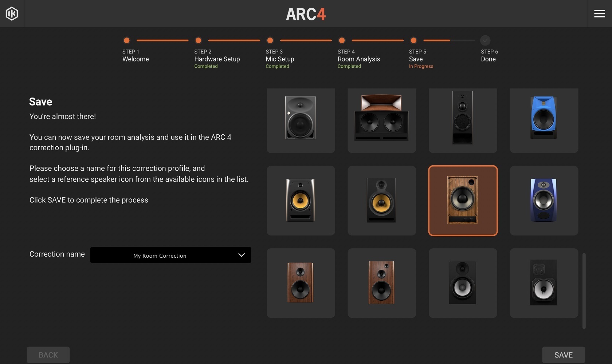
Task: Select the tall black tower speaker icon
Action: click(463, 120)
